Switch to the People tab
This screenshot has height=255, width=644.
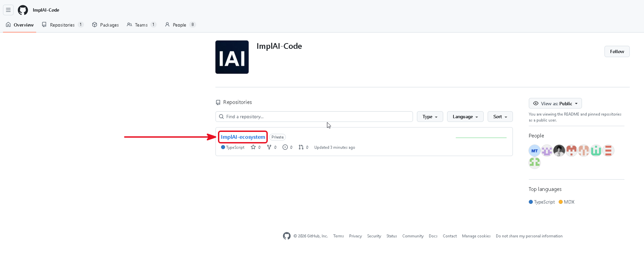coord(180,25)
